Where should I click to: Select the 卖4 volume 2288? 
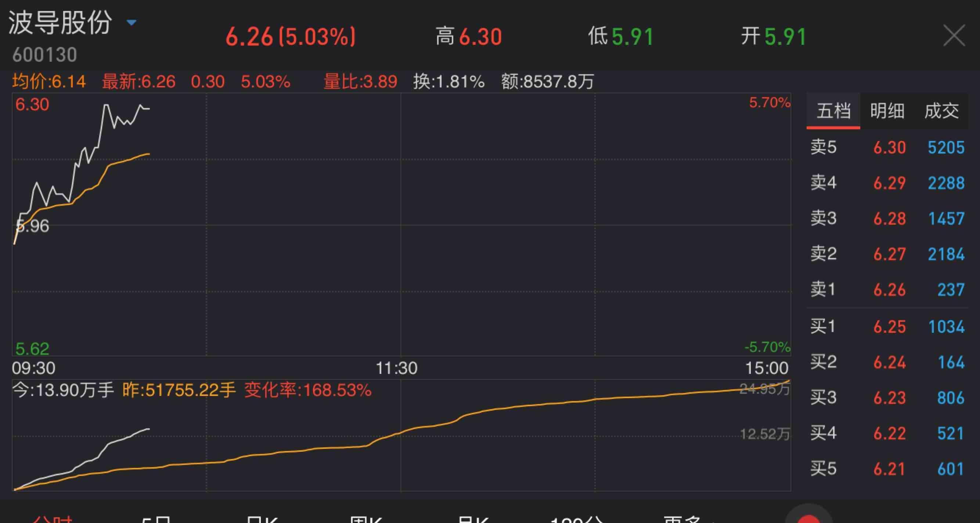946,183
